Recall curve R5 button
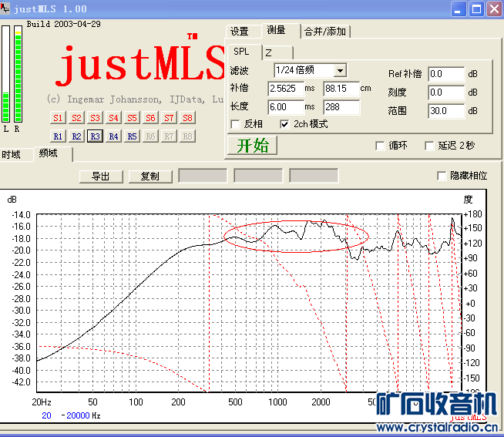This screenshot has height=437, width=504. tap(132, 136)
